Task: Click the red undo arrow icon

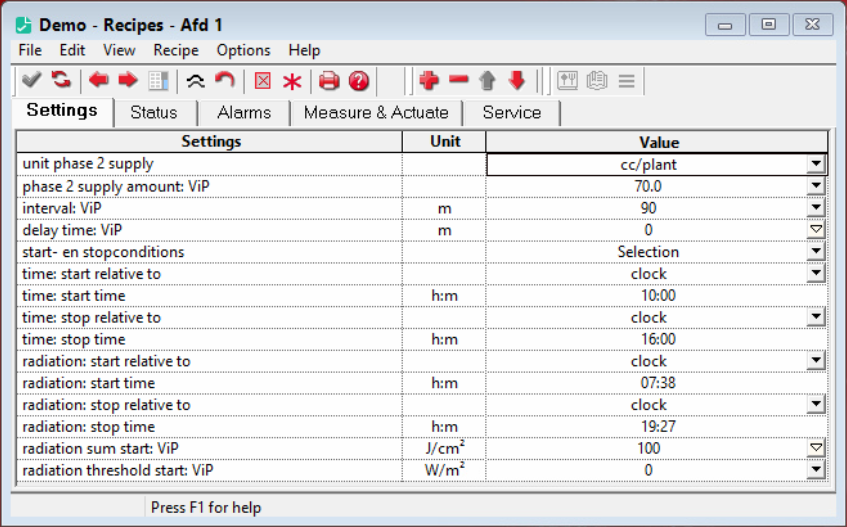Action: click(x=225, y=80)
